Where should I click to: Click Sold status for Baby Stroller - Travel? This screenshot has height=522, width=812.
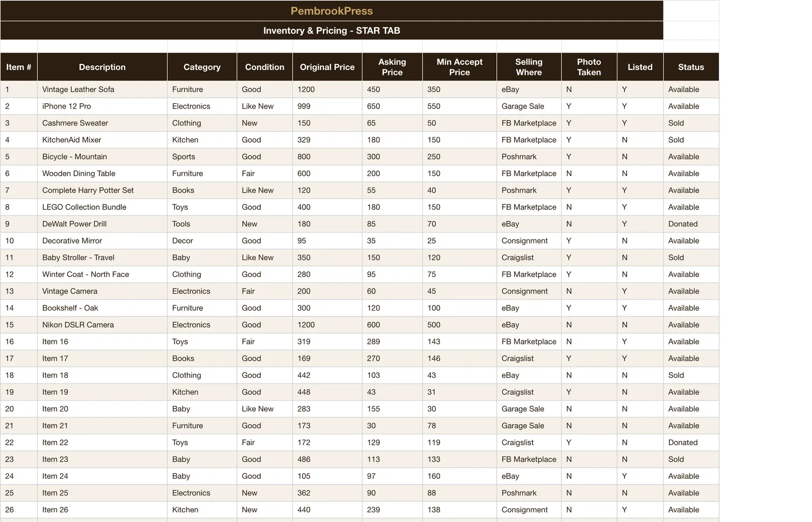coord(691,257)
